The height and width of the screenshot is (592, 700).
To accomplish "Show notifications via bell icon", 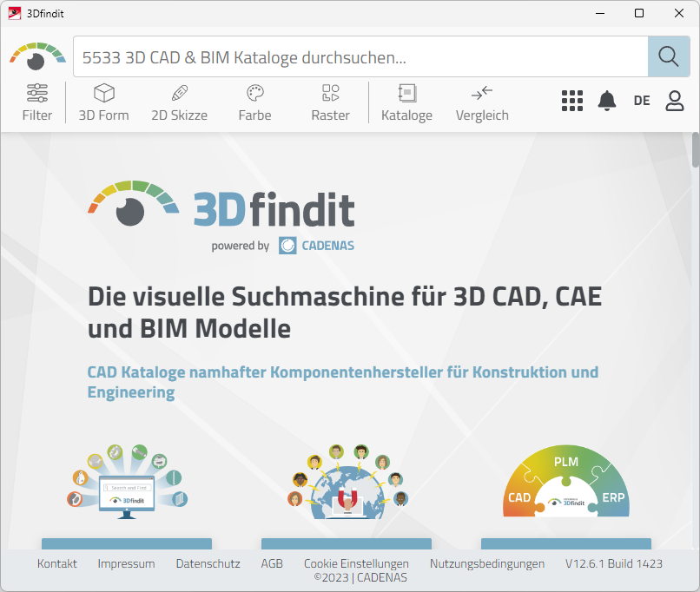I will pos(607,101).
